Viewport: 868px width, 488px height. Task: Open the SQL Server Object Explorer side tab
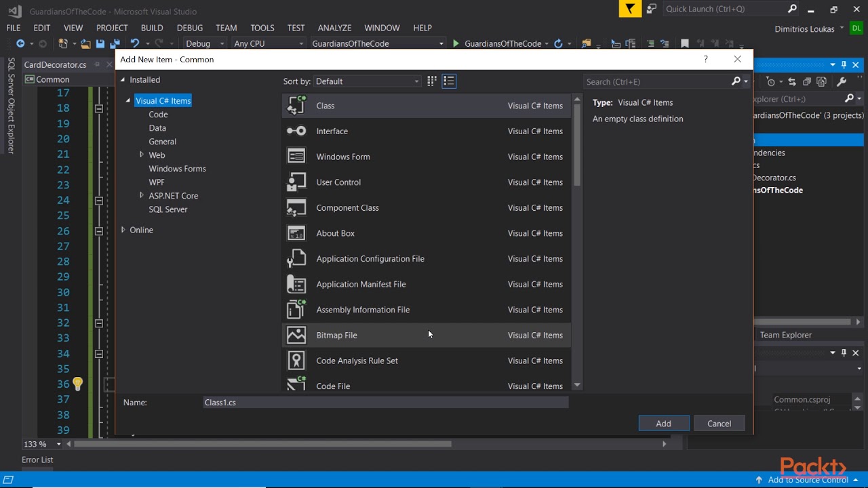pyautogui.click(x=11, y=106)
